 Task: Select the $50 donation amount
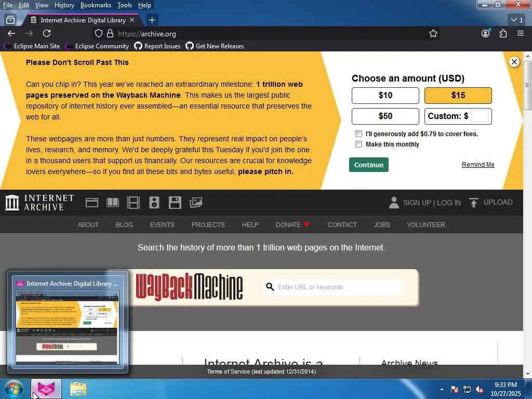click(x=385, y=116)
